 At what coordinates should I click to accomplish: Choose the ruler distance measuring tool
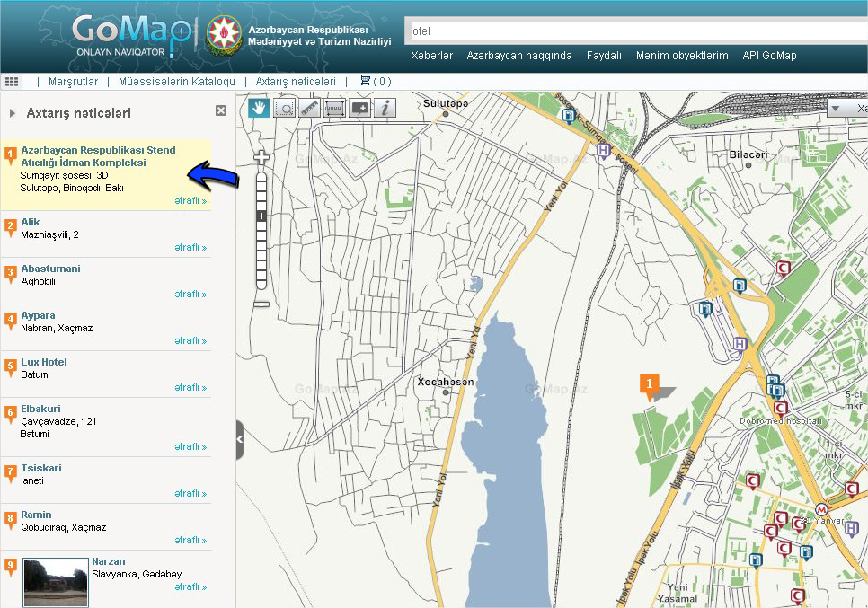[x=309, y=108]
